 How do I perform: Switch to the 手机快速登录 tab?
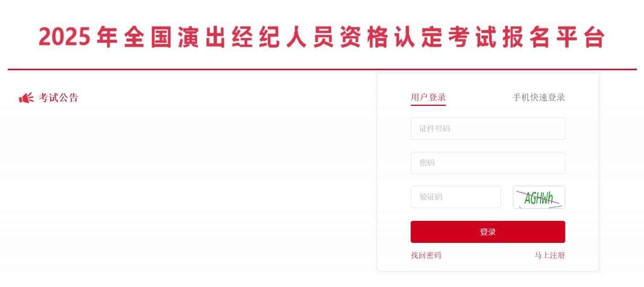(539, 98)
